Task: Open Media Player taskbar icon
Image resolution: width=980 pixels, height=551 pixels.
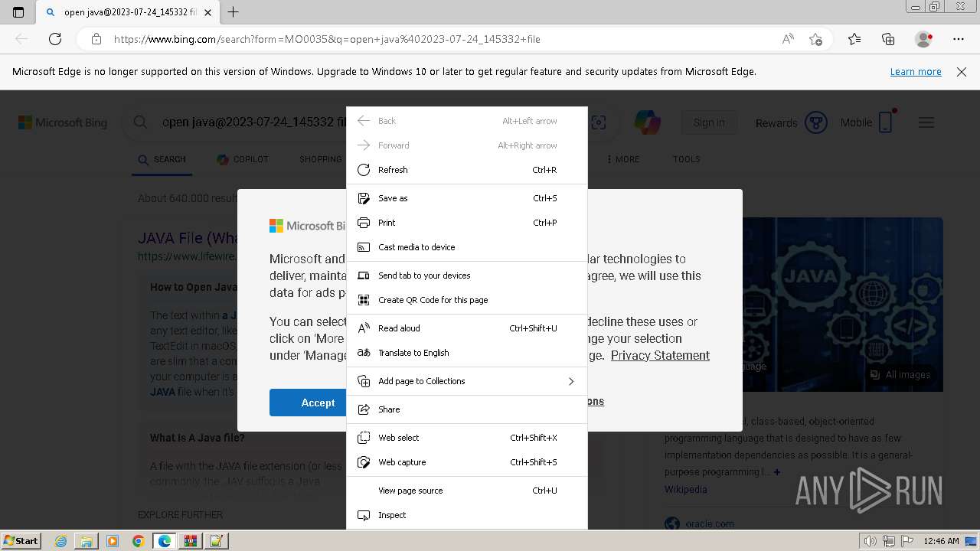Action: 113,541
